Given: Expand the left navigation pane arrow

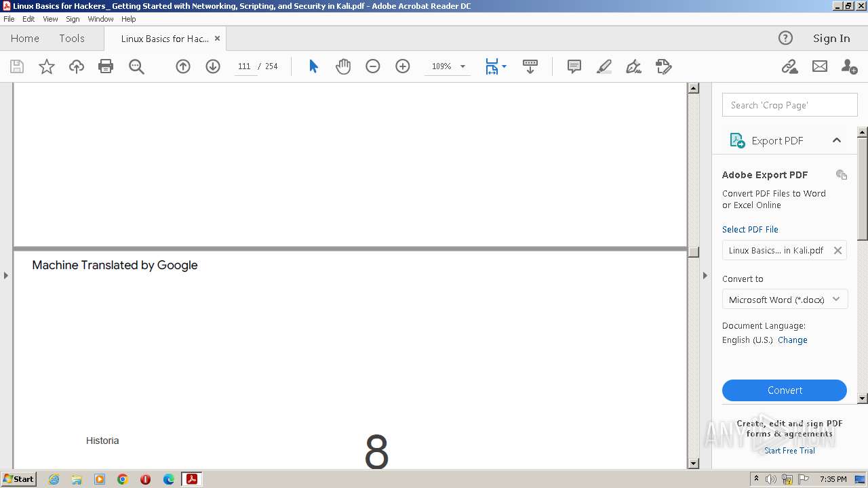Looking at the screenshot, I should [6, 275].
